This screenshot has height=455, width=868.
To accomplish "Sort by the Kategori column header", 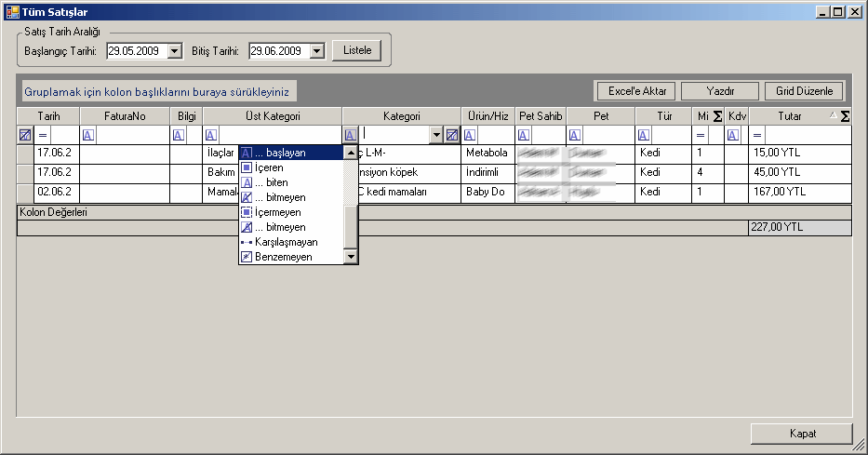I will point(401,116).
